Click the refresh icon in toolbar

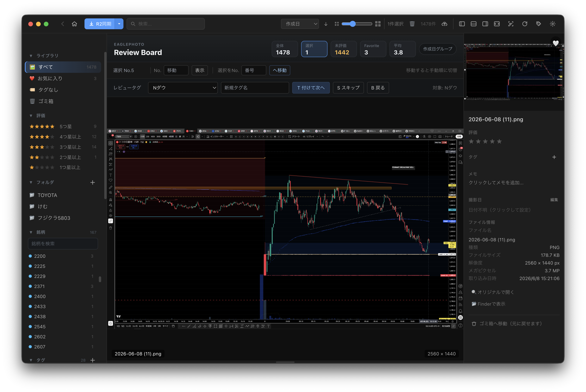pos(524,24)
